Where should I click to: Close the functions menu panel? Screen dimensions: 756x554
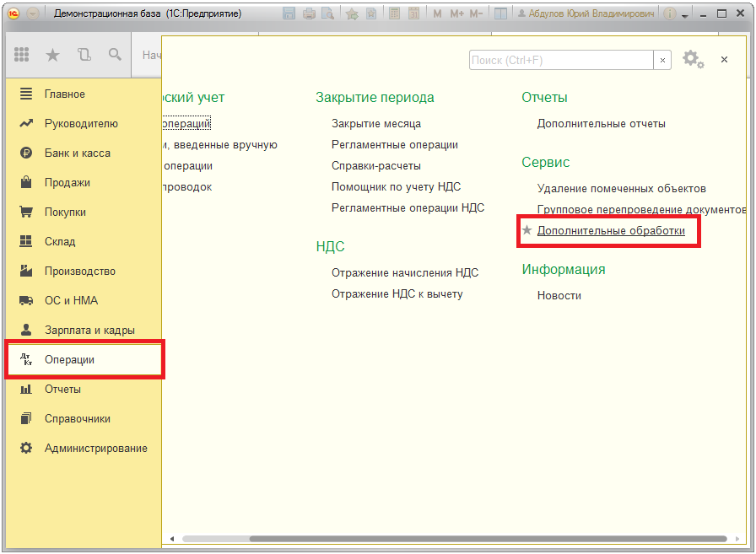click(x=724, y=60)
